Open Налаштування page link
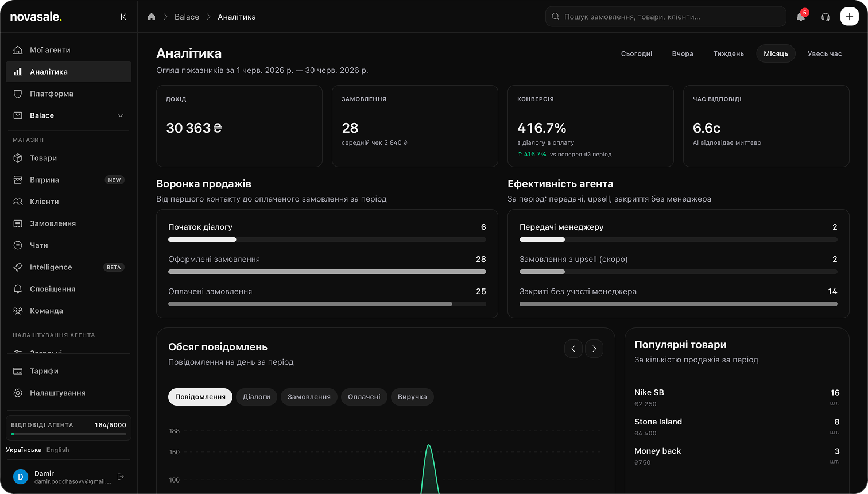The height and width of the screenshot is (494, 868). pos(68,393)
